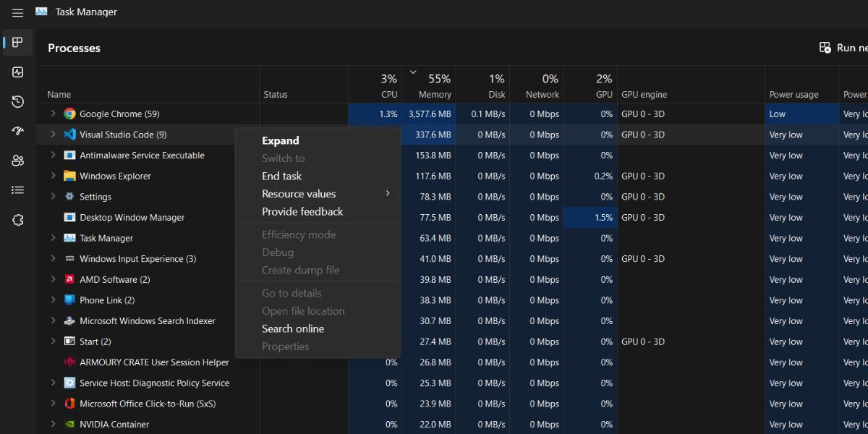Screen dimensions: 868x434
Task: Sort by the Memory column header
Action: (x=429, y=85)
